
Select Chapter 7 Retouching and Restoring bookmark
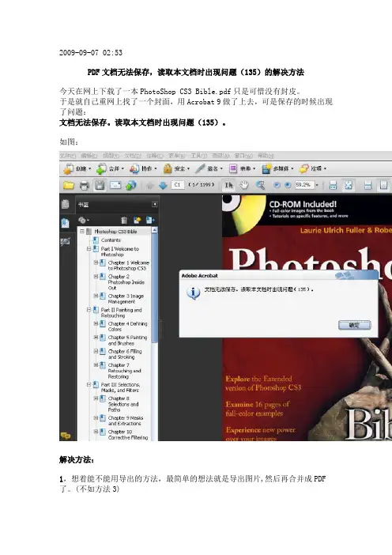coord(124,371)
